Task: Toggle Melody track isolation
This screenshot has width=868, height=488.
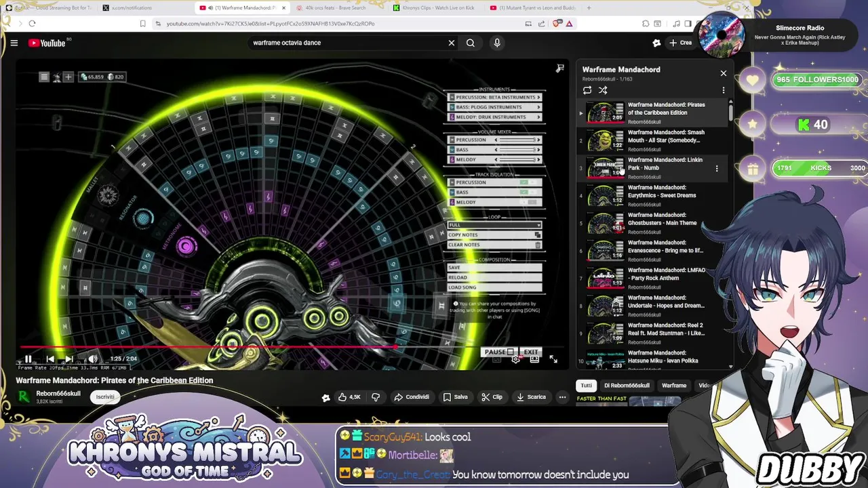Action: (x=528, y=202)
